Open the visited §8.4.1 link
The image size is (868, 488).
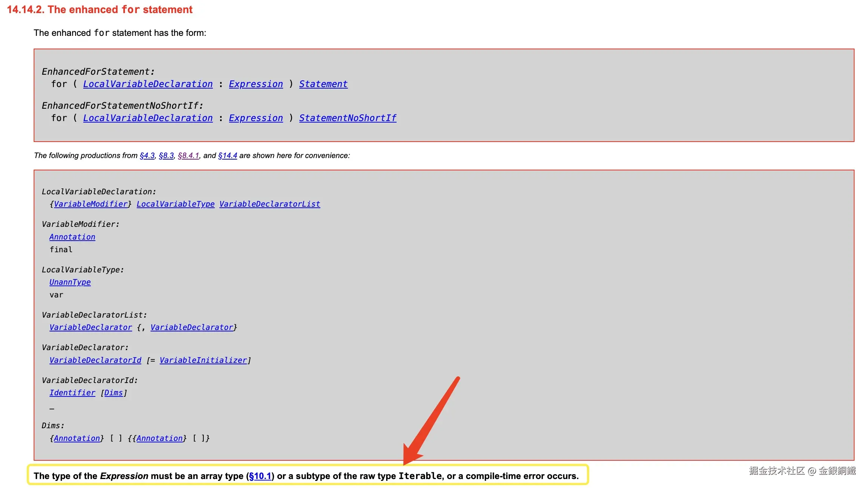[x=188, y=155]
